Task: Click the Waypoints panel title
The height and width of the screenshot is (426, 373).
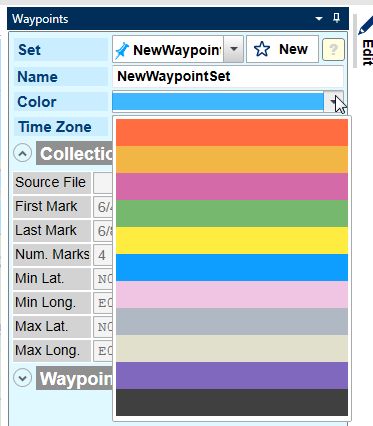Action: tap(40, 19)
